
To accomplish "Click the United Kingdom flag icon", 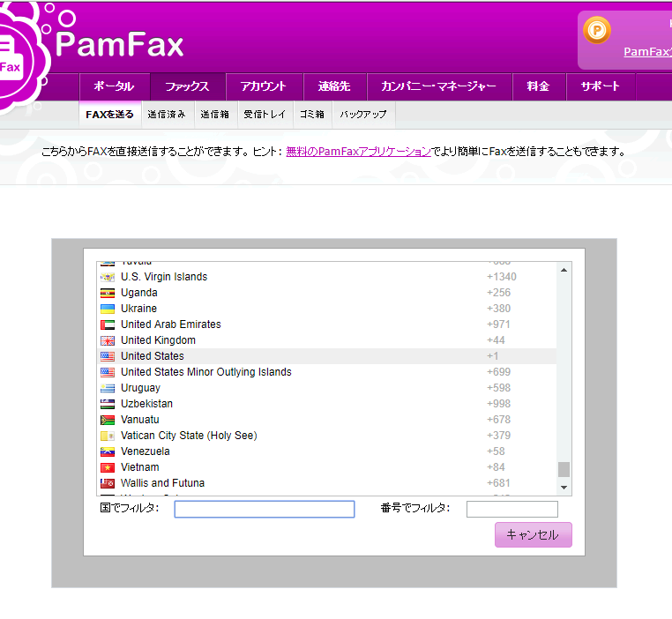I will pyautogui.click(x=108, y=340).
